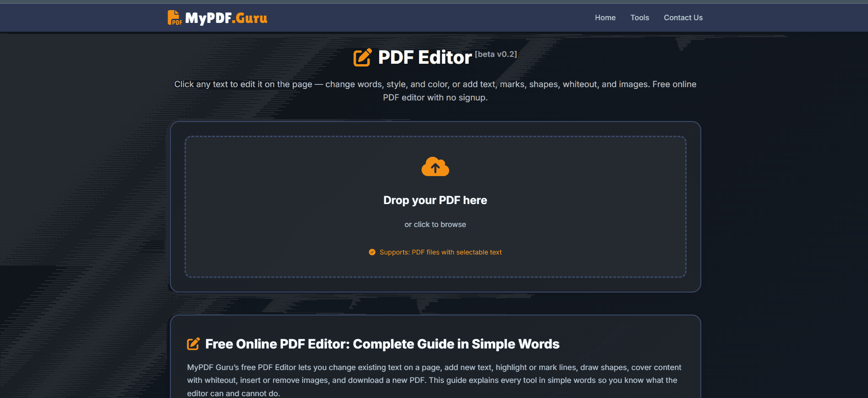
Task: Click the edit pencil icon beside PDF Editor
Action: pos(362,57)
